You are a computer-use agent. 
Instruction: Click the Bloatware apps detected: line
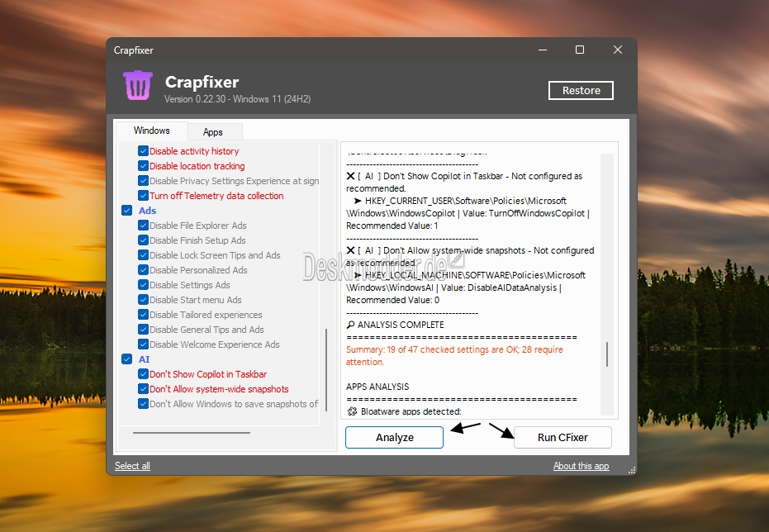(411, 411)
